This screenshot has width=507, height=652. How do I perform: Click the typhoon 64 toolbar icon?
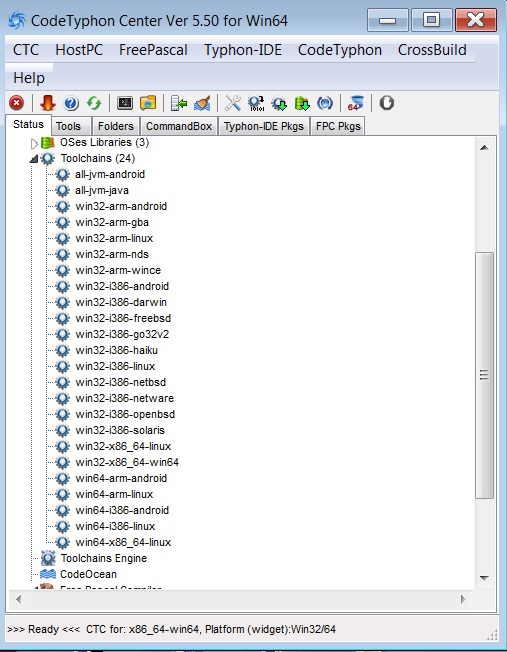(x=356, y=103)
